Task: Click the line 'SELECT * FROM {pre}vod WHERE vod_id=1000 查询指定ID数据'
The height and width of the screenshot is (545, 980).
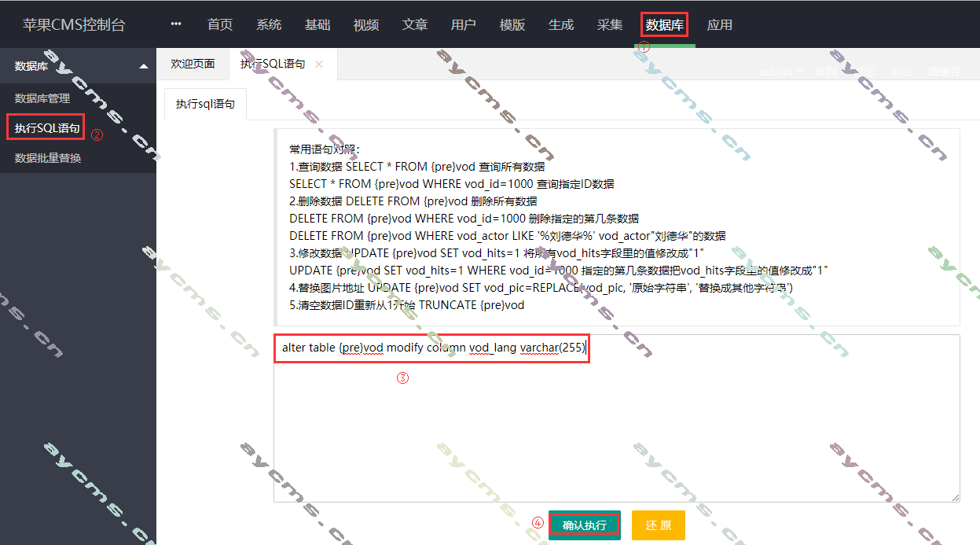Action: [x=452, y=184]
